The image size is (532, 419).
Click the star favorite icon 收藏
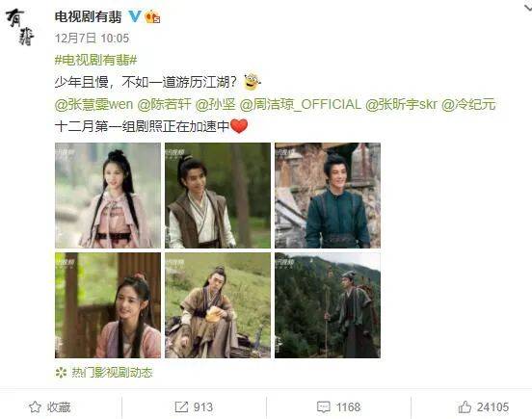coord(35,406)
